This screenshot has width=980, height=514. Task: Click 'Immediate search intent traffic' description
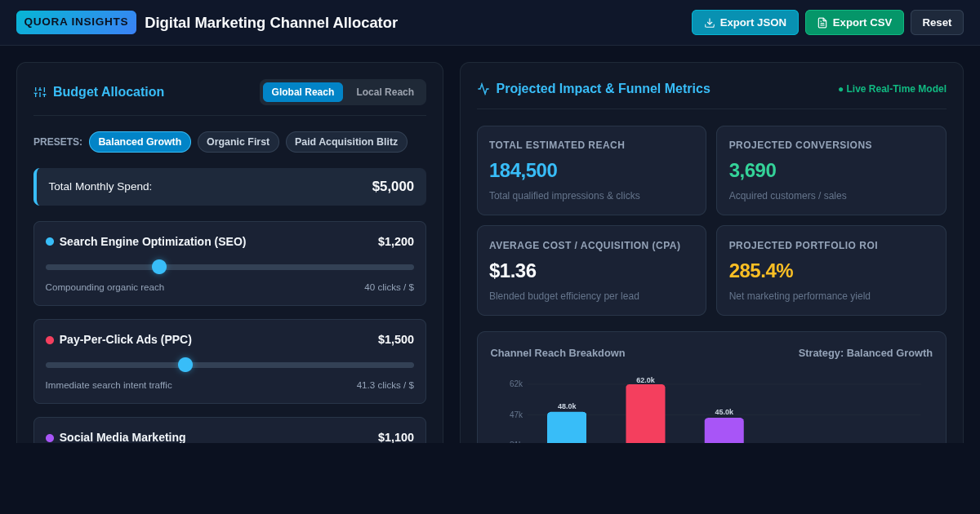[x=109, y=385]
